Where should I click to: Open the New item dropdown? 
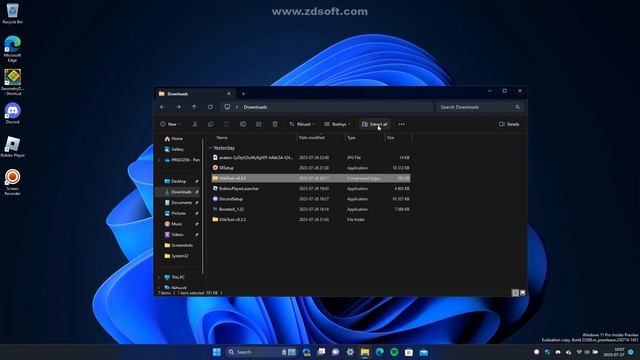(x=171, y=124)
